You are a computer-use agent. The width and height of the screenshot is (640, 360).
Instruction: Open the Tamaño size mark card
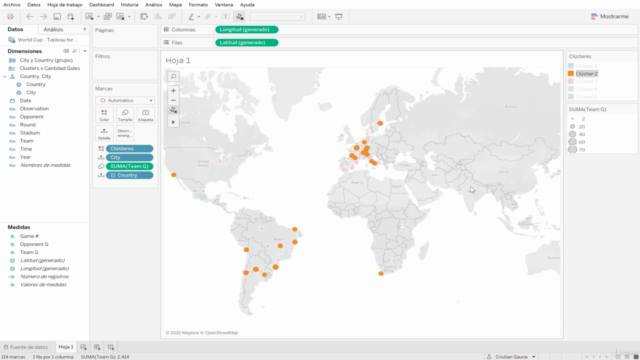(125, 115)
